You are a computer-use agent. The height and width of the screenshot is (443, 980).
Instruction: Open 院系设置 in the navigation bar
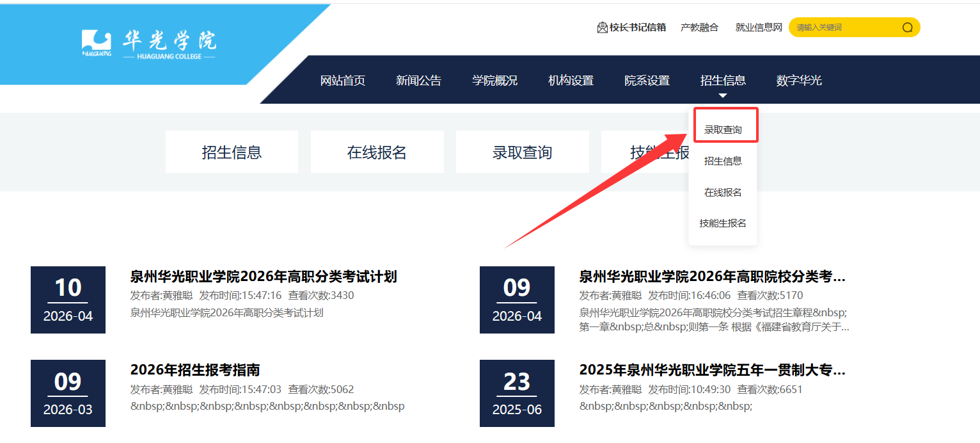click(x=647, y=81)
